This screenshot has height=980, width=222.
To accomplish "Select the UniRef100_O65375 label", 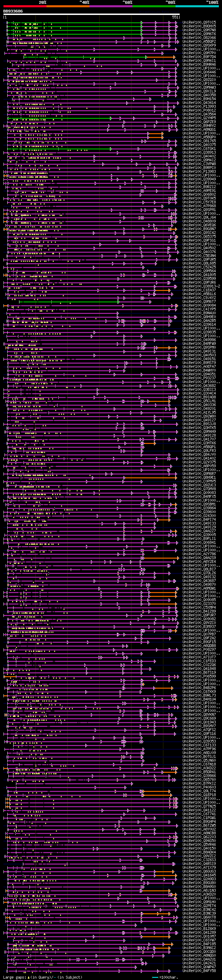I will pyautogui.click(x=199, y=236).
